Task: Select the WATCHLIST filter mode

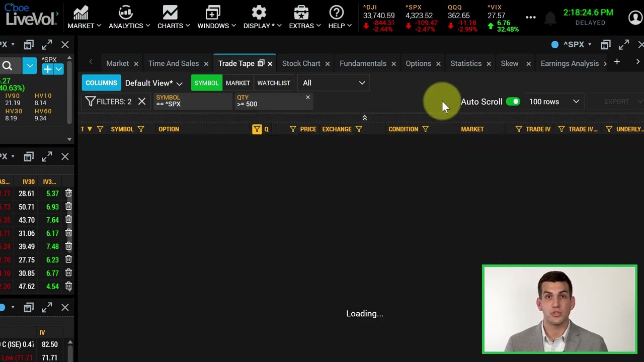Action: 274,83
